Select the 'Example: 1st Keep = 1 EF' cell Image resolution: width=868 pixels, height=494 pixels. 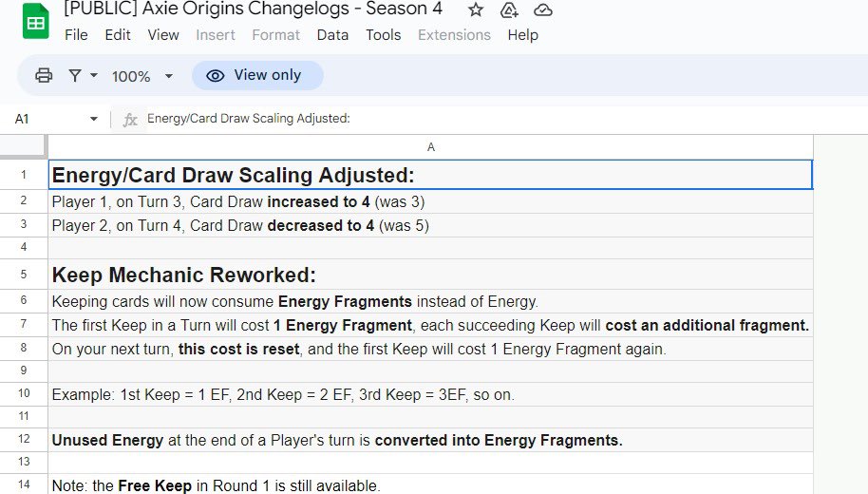click(x=431, y=394)
